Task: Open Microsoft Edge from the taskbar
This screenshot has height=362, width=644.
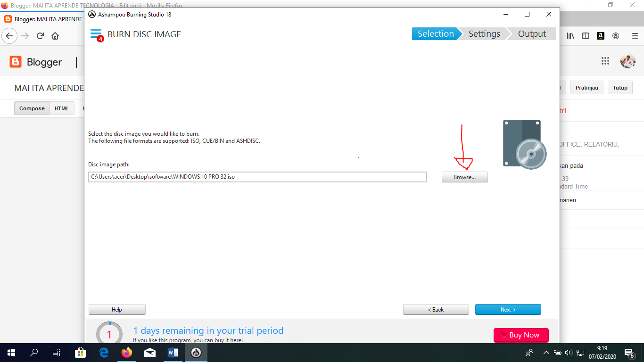Action: tap(104, 353)
